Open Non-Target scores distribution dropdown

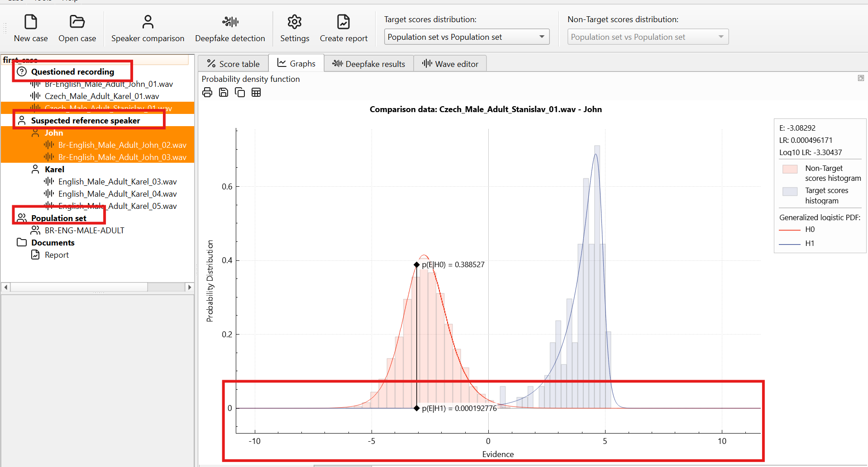point(648,37)
